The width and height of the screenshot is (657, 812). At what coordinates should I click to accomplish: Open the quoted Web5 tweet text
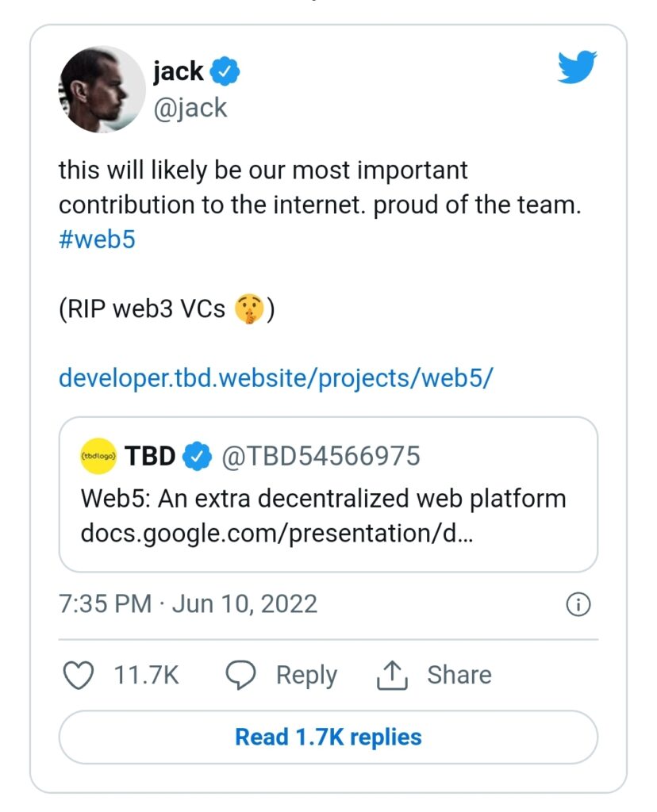(x=323, y=500)
